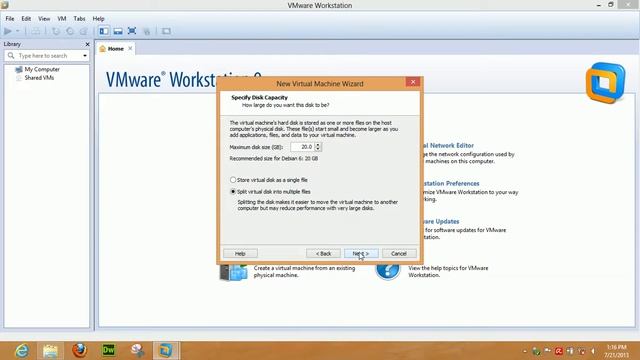Click the full screen mode toolbar icon

pyautogui.click(x=132, y=31)
